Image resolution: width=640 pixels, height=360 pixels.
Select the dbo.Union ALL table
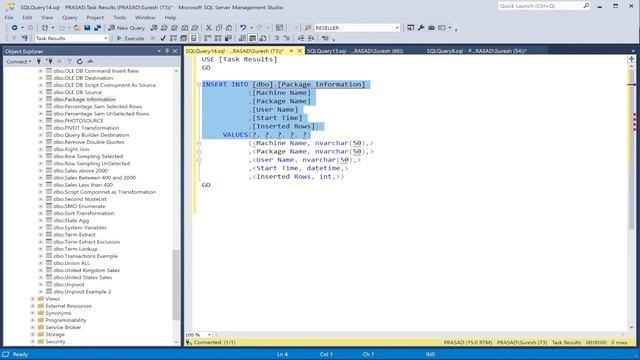tap(71, 263)
